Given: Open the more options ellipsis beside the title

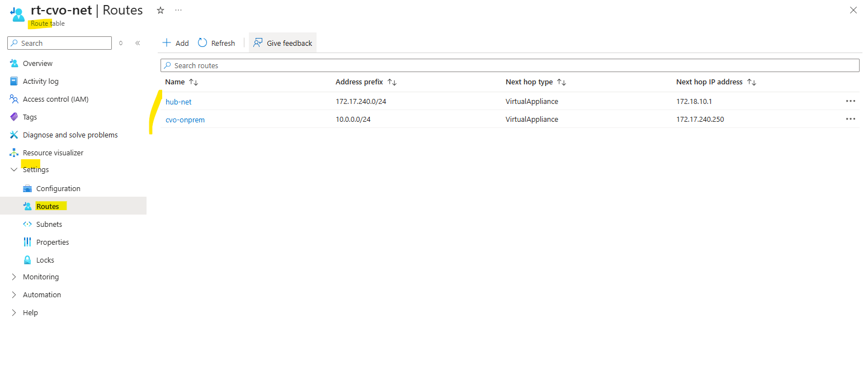Looking at the screenshot, I should pos(178,10).
